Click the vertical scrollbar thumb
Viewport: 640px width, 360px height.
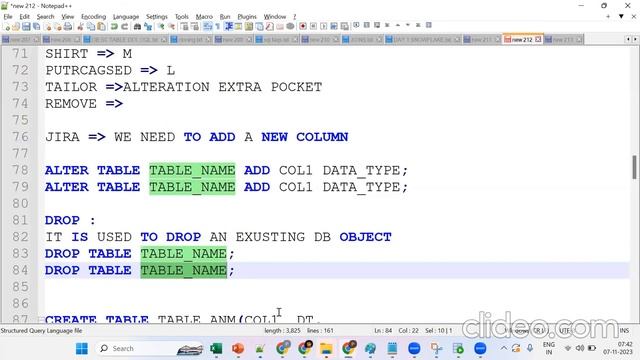[634, 167]
